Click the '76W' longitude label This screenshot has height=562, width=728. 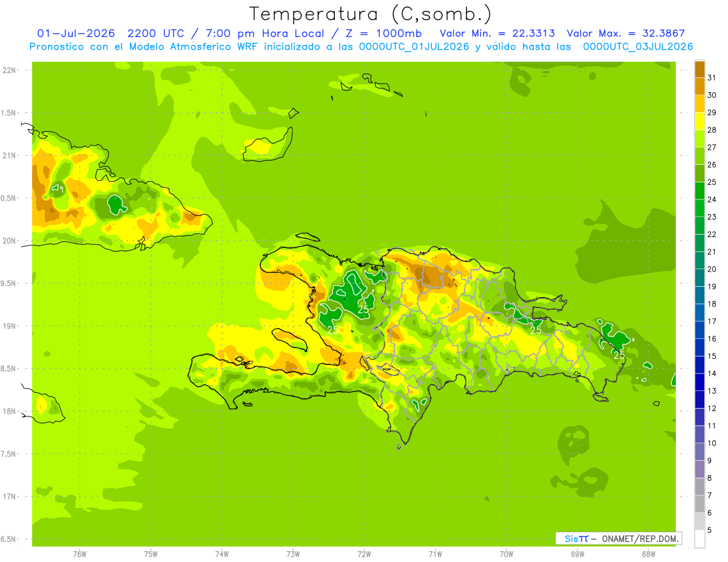coord(79,554)
